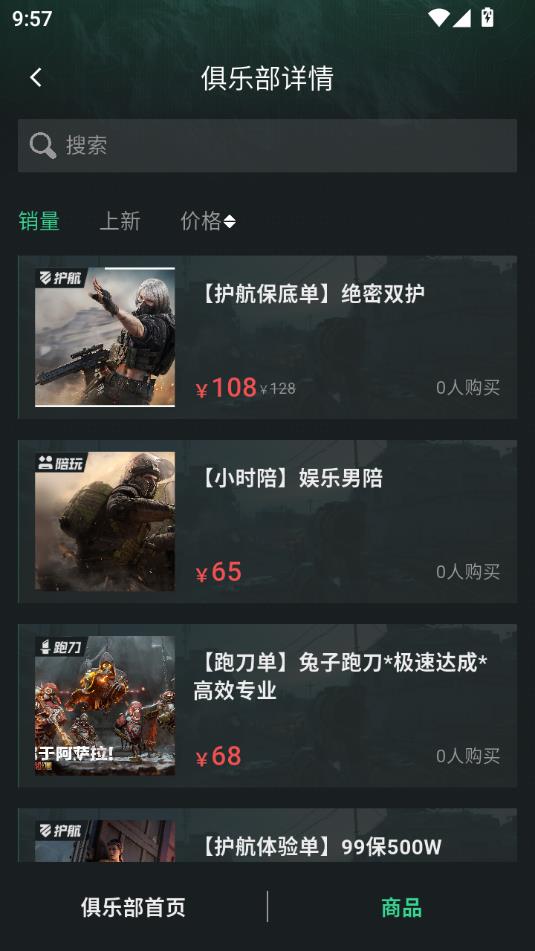Image resolution: width=535 pixels, height=951 pixels.
Task: Tap the Wi-Fi status icon
Action: click(438, 18)
